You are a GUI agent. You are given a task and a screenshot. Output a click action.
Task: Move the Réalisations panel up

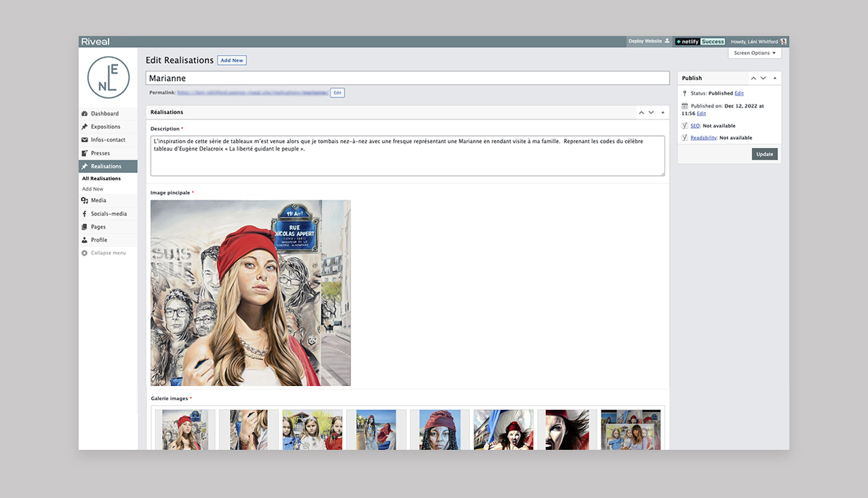pyautogui.click(x=642, y=112)
